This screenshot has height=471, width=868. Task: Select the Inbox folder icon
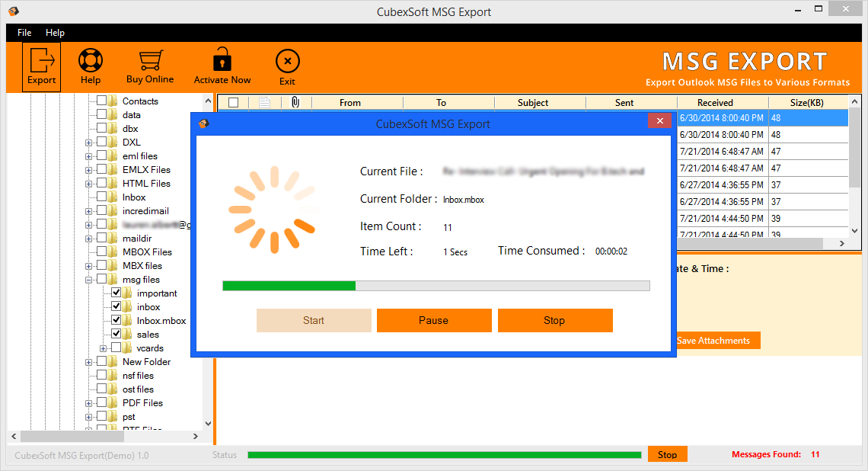coord(113,197)
